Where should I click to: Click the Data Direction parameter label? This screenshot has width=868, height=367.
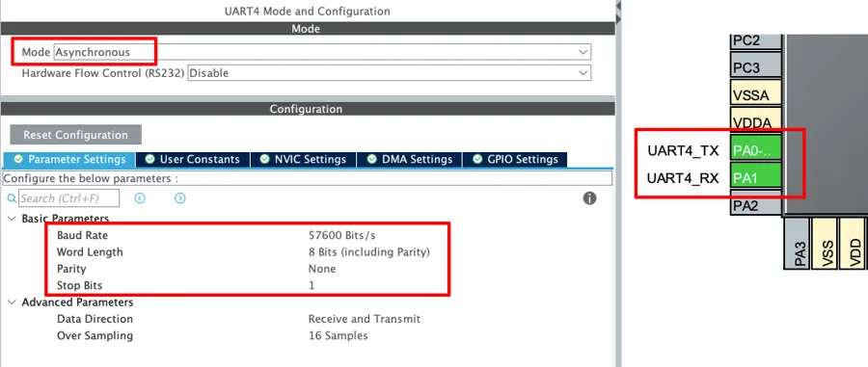point(95,319)
